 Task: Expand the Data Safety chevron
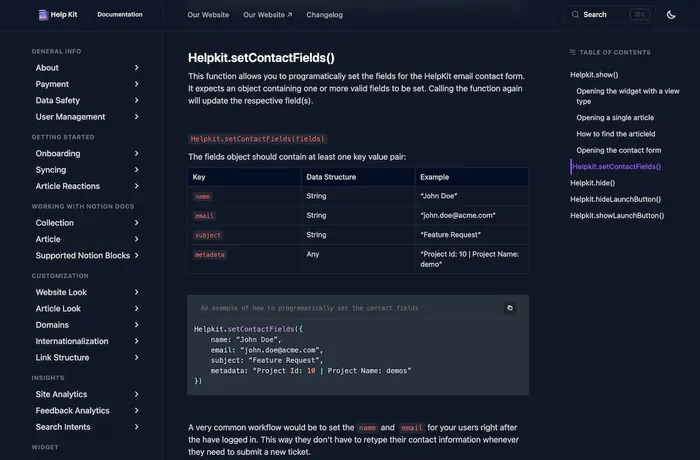tap(137, 101)
